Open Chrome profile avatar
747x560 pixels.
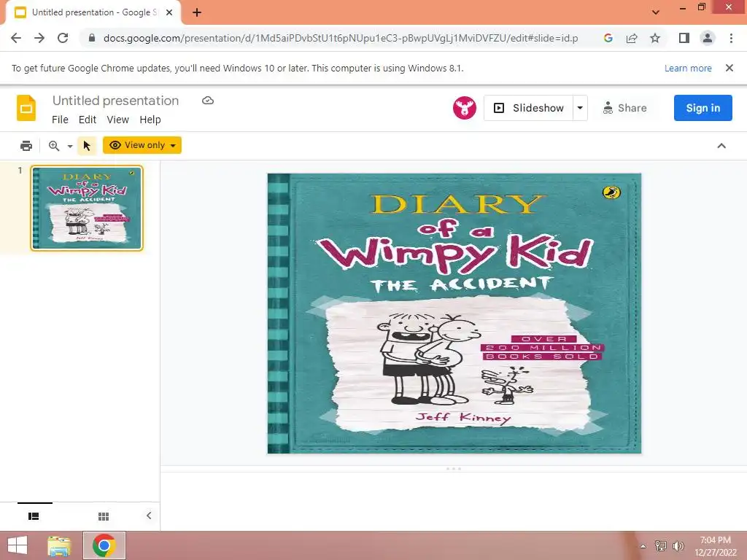(708, 38)
